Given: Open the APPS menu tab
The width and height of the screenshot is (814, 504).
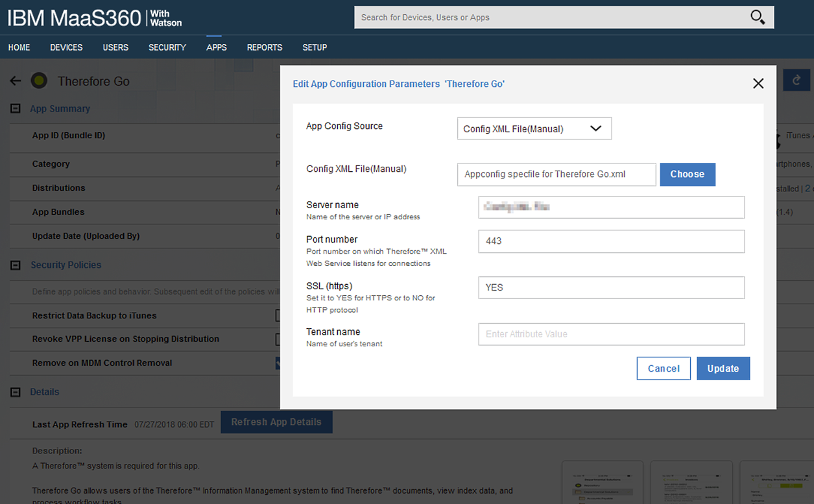Looking at the screenshot, I should click(x=217, y=47).
